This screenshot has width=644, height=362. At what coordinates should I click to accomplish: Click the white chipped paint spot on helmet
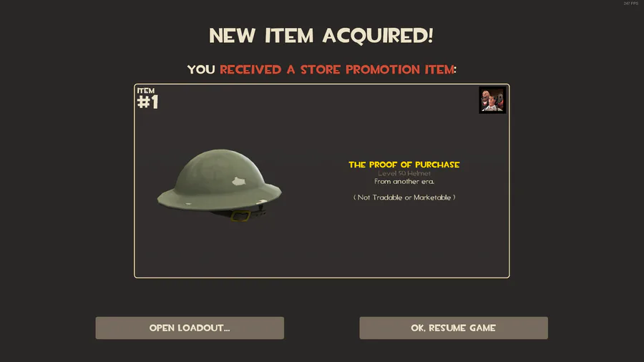(x=239, y=181)
